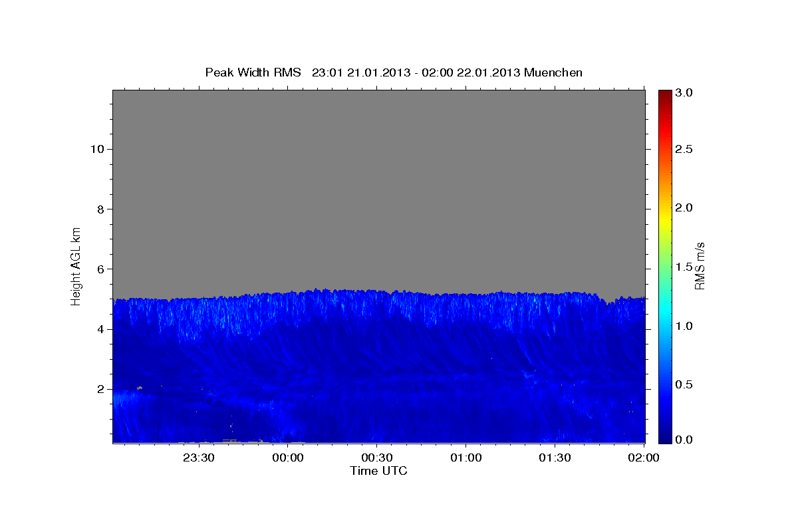The image size is (798, 532).
Task: Click the yellow region of the colorbar
Action: (x=665, y=219)
